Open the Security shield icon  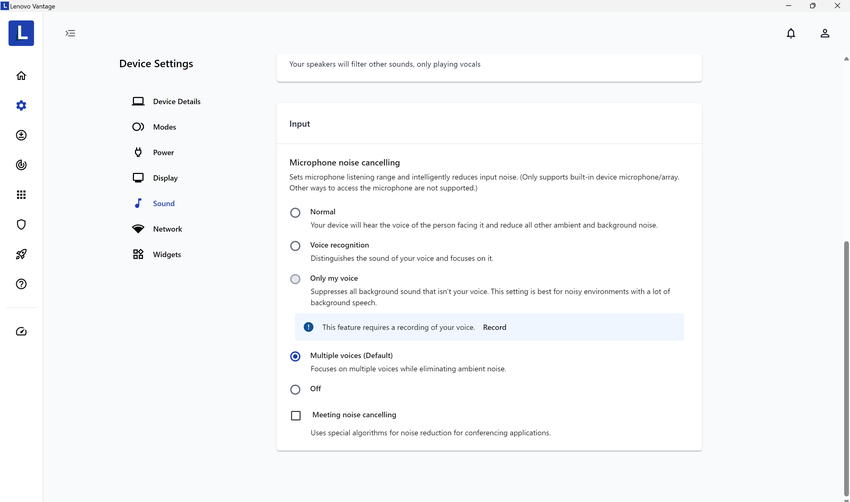21,225
